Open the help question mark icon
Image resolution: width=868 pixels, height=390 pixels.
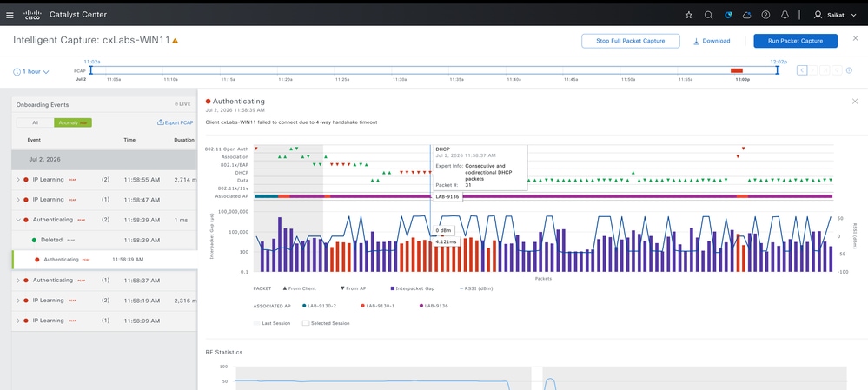765,15
